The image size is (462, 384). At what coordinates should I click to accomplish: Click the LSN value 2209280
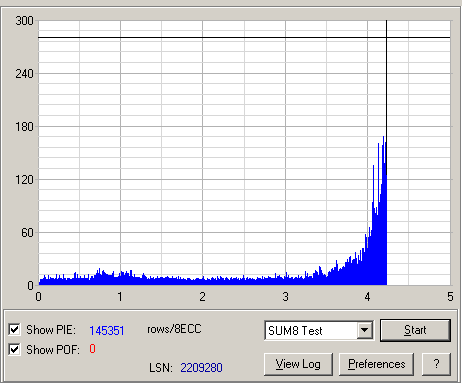tap(201, 368)
